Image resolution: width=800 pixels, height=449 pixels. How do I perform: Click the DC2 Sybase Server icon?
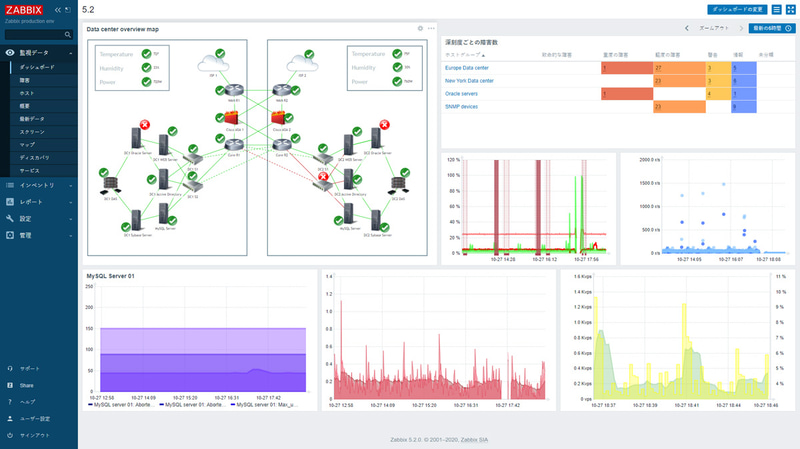376,220
